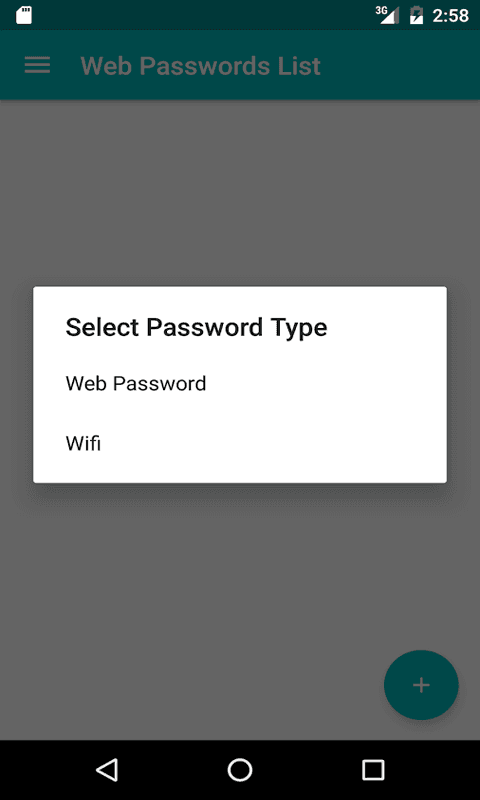480x800 pixels.
Task: Click black navigation bar between home and recents
Action: click(307, 769)
